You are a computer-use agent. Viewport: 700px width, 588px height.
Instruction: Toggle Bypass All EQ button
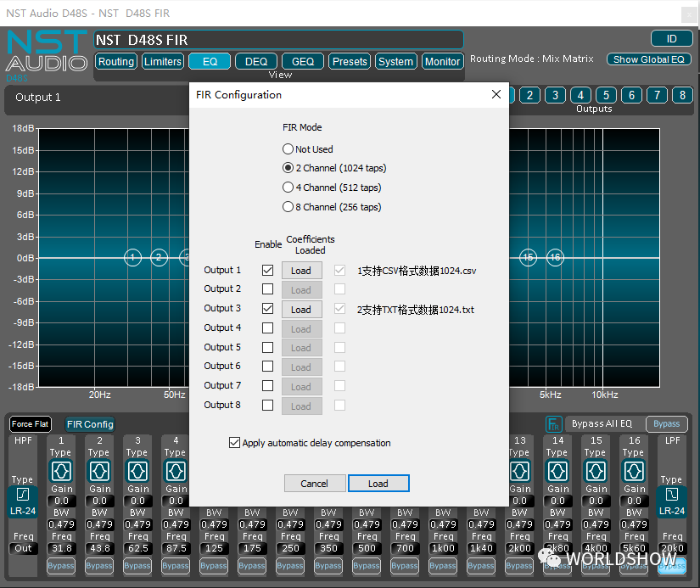pyautogui.click(x=667, y=423)
